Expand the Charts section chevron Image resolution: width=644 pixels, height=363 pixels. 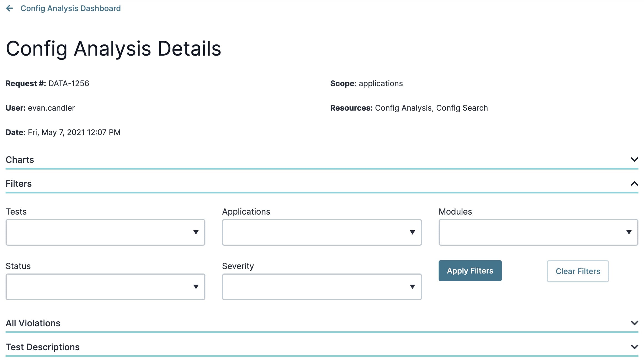[x=634, y=160]
